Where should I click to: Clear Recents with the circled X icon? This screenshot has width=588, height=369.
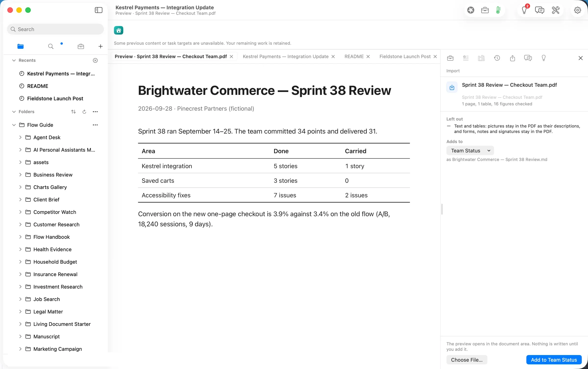[x=95, y=60]
